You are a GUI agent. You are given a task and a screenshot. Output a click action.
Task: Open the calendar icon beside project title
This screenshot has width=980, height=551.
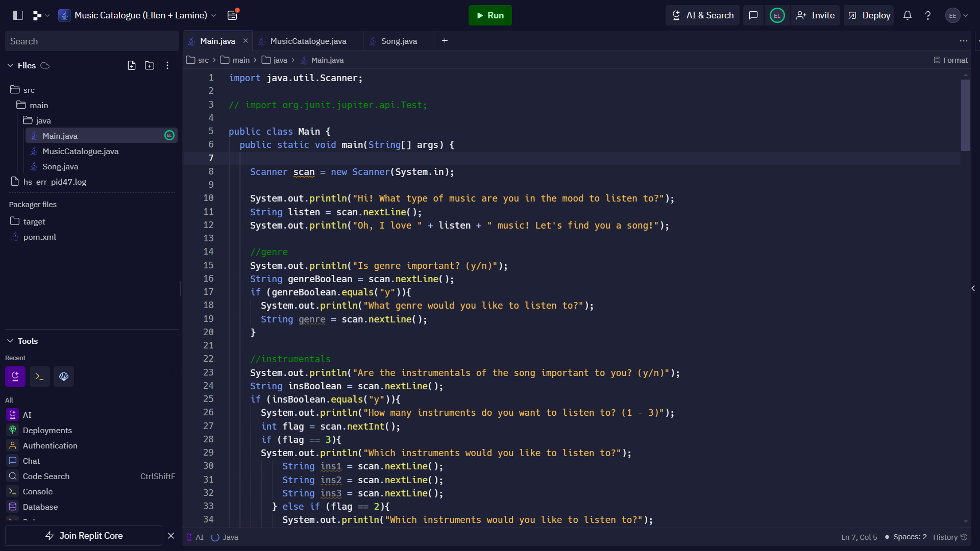coord(232,15)
